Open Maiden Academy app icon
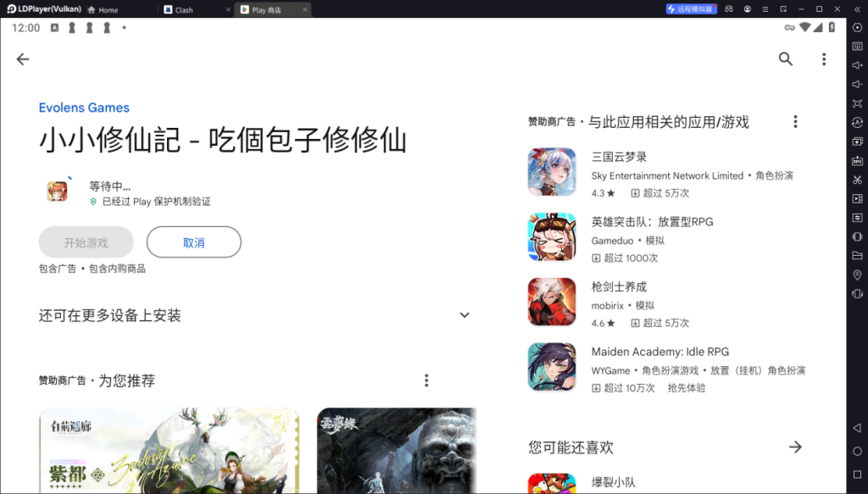868x494 pixels. click(x=552, y=367)
